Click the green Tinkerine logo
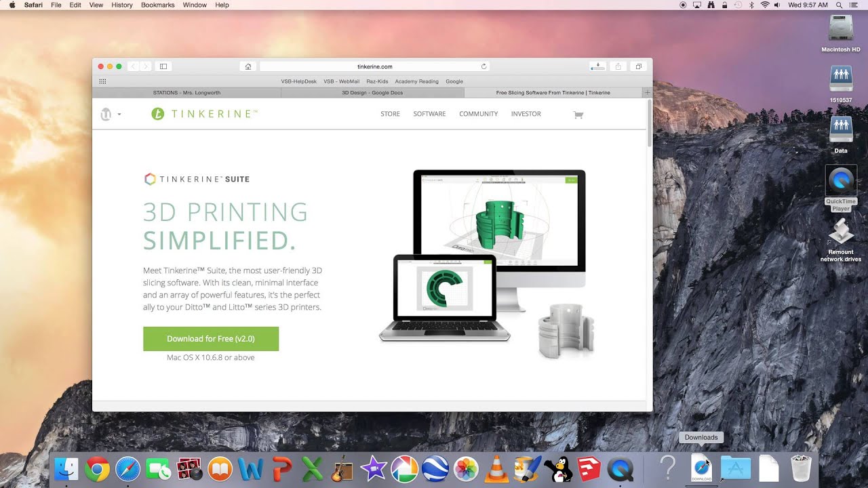The height and width of the screenshot is (488, 868). [204, 114]
